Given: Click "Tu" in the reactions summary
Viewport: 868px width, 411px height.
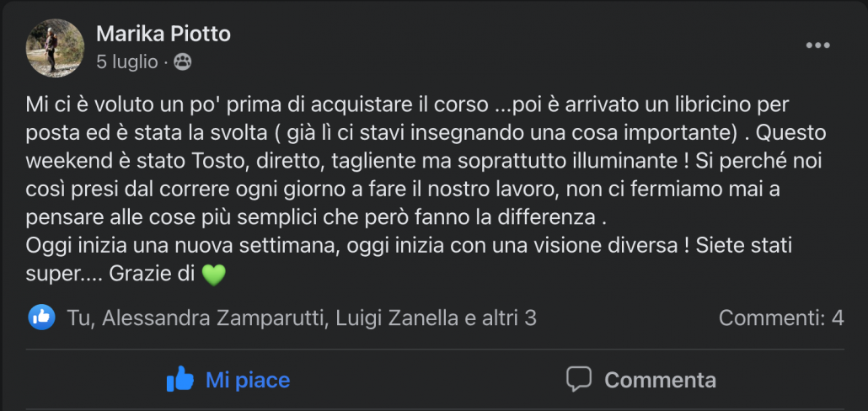Looking at the screenshot, I should coord(77,318).
